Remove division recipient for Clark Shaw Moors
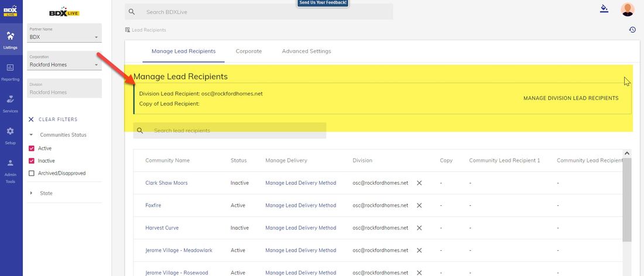The width and height of the screenshot is (644, 276). tap(419, 183)
